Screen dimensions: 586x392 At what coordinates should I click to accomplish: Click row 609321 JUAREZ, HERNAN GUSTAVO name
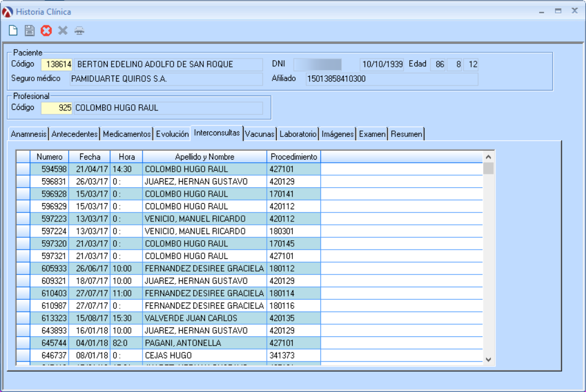(204, 281)
